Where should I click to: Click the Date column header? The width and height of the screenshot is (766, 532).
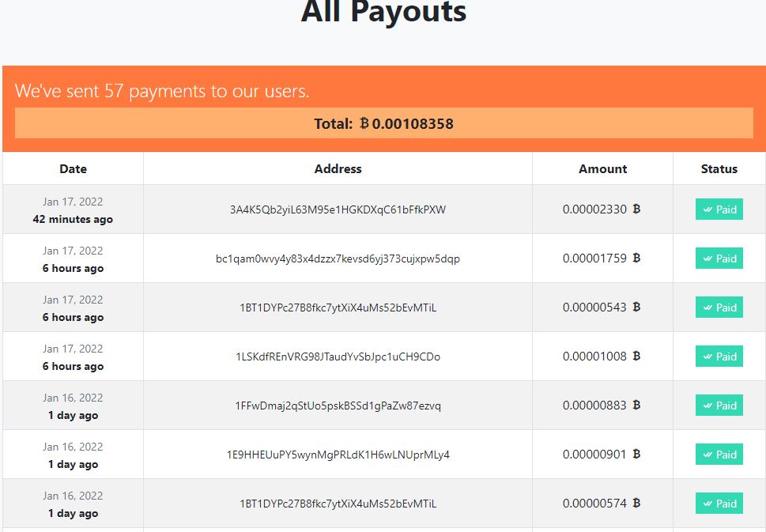[x=73, y=168]
